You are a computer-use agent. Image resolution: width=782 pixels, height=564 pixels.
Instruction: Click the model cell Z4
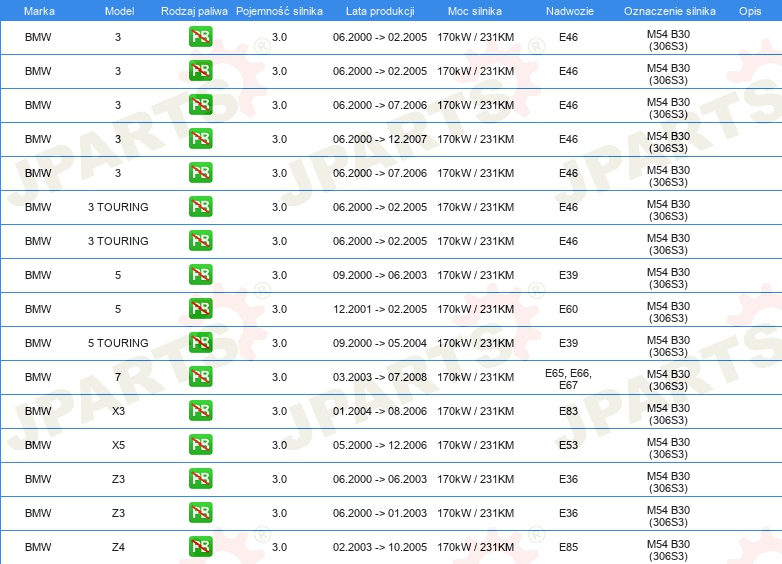[x=118, y=547]
